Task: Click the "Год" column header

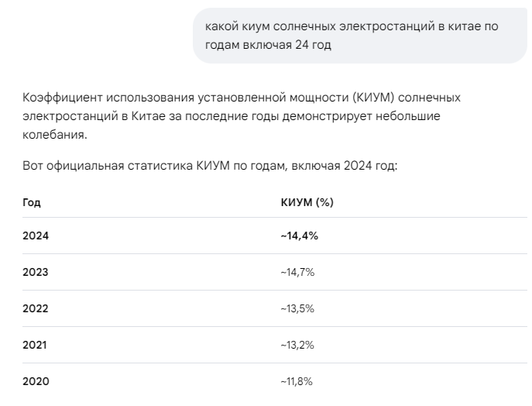Action: point(32,202)
